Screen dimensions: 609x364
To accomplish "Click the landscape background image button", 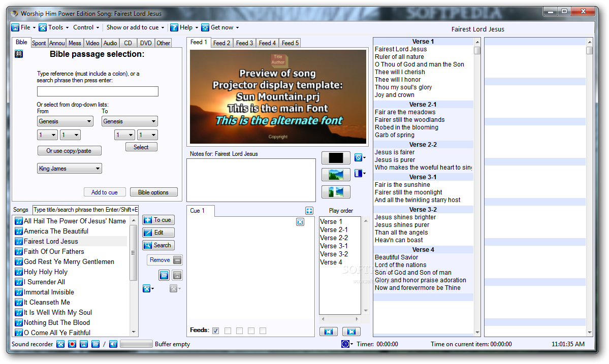I will (x=336, y=175).
